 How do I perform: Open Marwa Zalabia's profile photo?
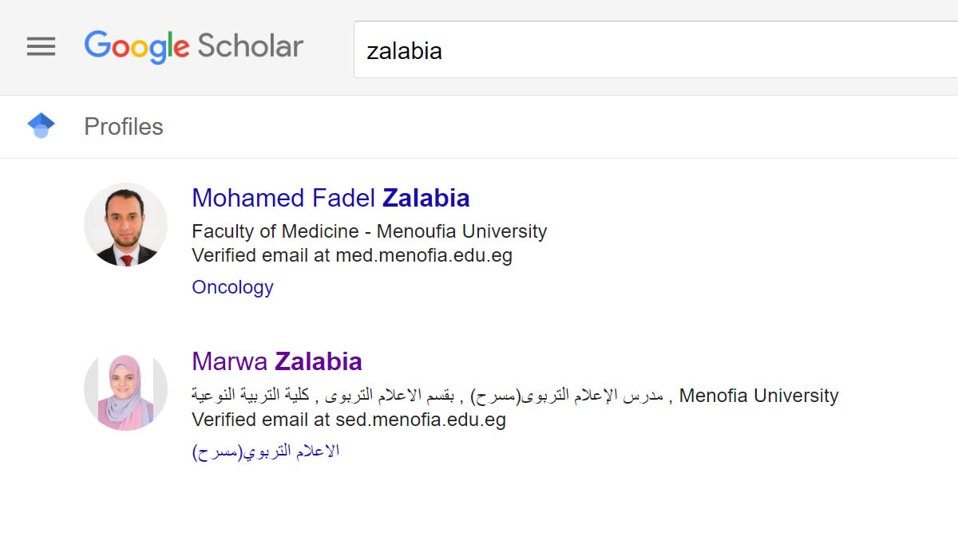click(x=125, y=388)
